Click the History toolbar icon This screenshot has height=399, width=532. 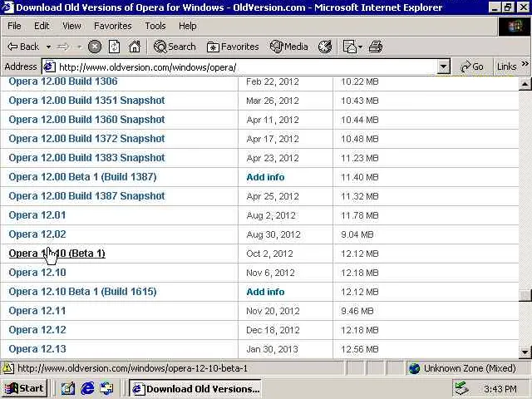(325, 47)
